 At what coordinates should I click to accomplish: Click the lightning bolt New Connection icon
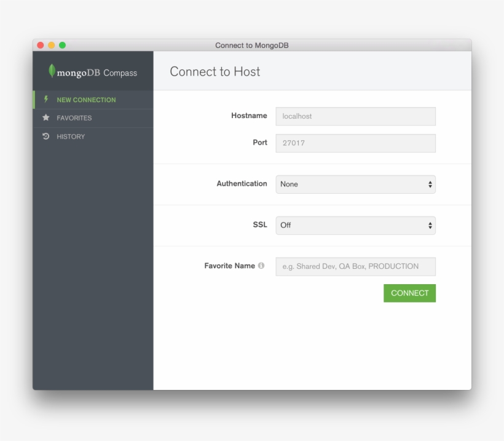[46, 99]
